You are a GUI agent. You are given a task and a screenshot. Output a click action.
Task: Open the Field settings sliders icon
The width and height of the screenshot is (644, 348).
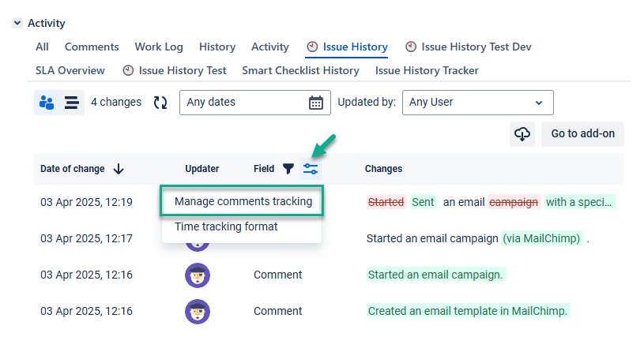(x=311, y=169)
